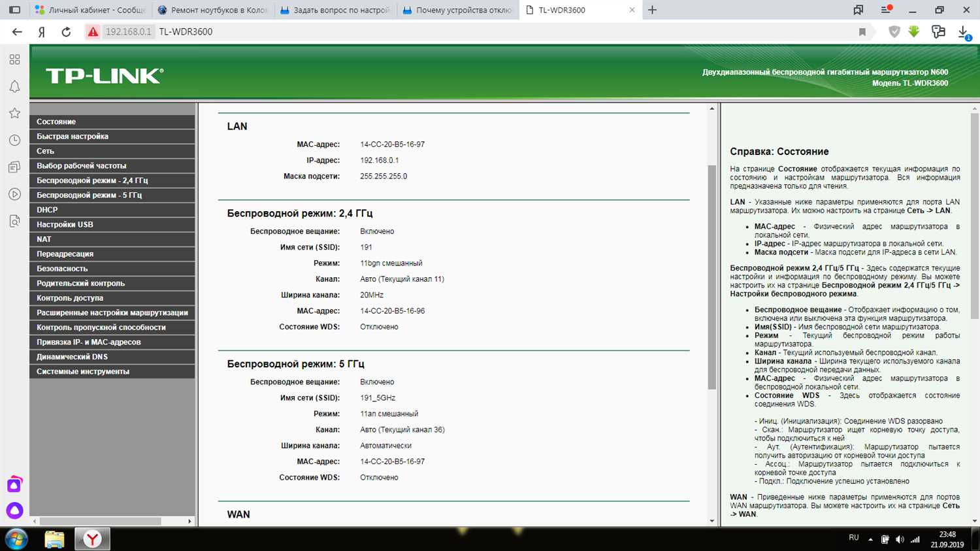Click the status pane vertical scrollbar thumb

point(712,277)
